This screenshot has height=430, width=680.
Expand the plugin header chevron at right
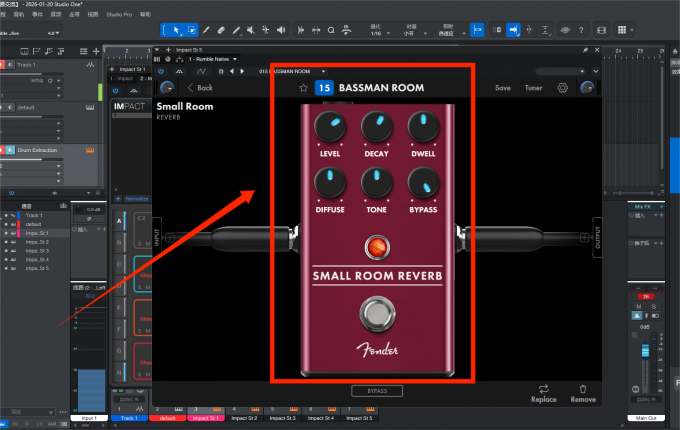click(596, 71)
